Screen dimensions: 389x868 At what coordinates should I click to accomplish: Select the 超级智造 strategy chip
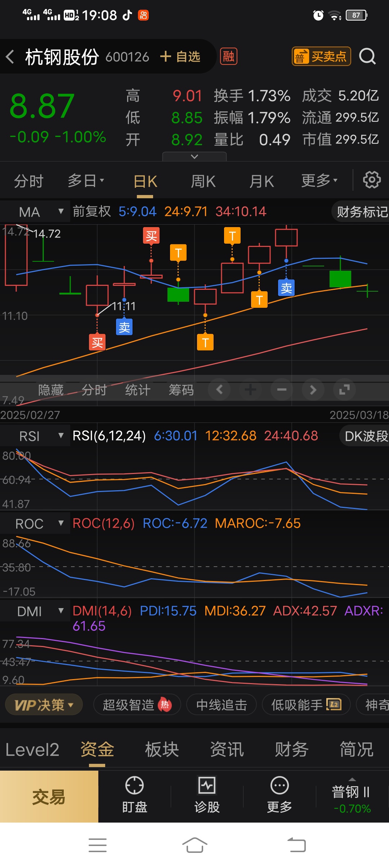click(137, 704)
